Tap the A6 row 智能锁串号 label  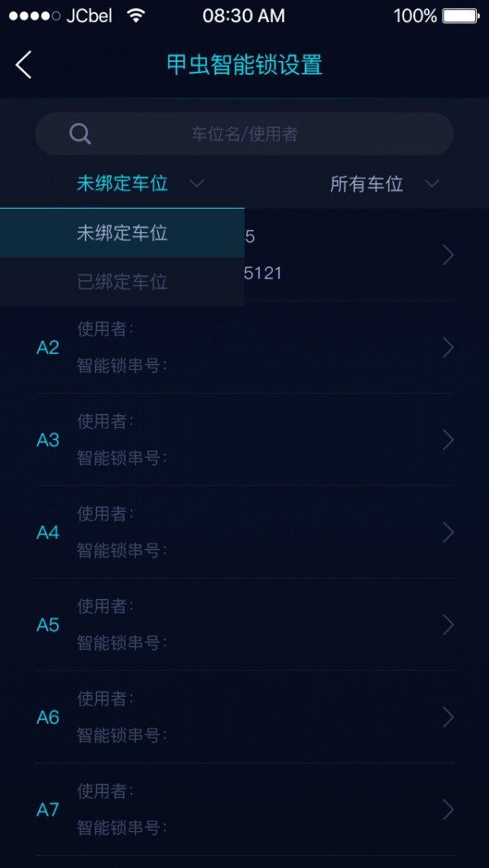pos(121,735)
